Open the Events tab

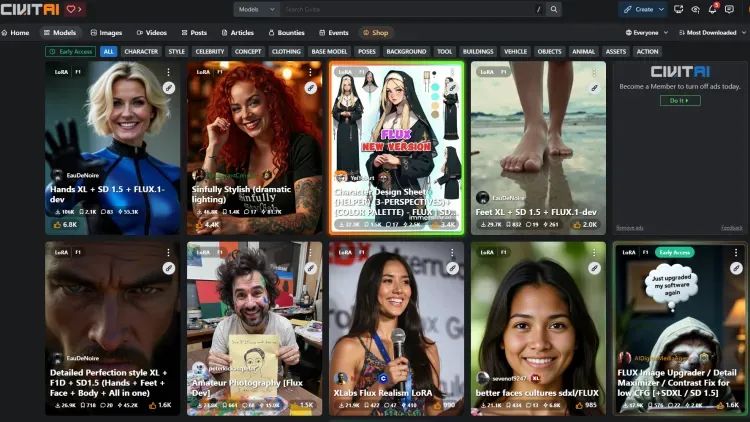pos(334,33)
